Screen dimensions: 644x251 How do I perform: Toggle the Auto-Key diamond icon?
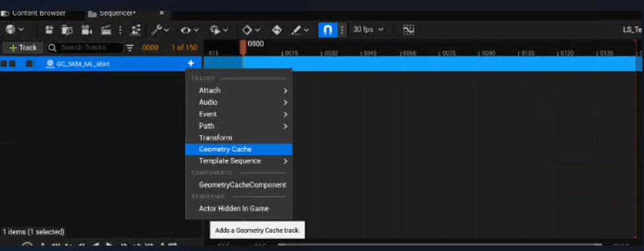pos(277,30)
